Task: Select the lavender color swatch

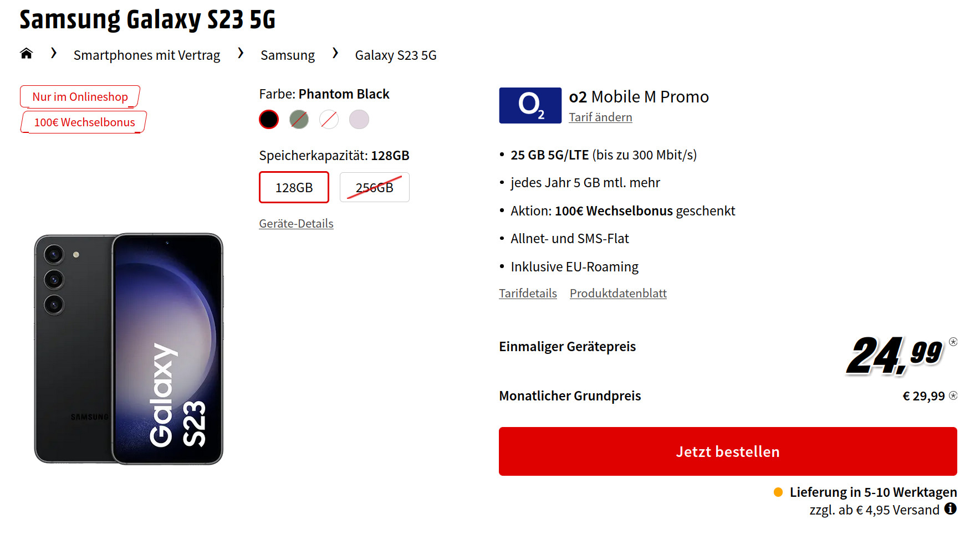Action: 359,119
